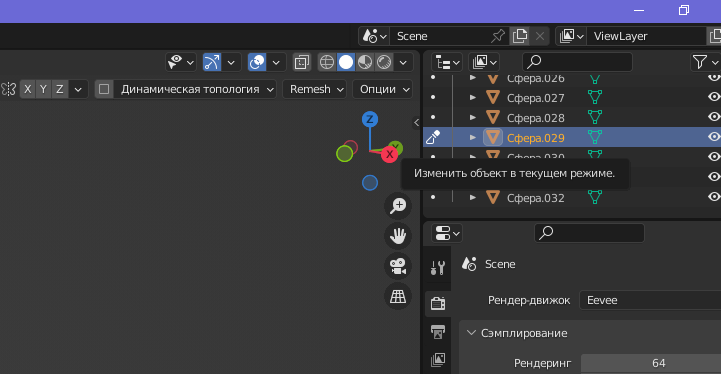Image resolution: width=721 pixels, height=374 pixels.
Task: Open the Опции popover menu
Action: (383, 89)
